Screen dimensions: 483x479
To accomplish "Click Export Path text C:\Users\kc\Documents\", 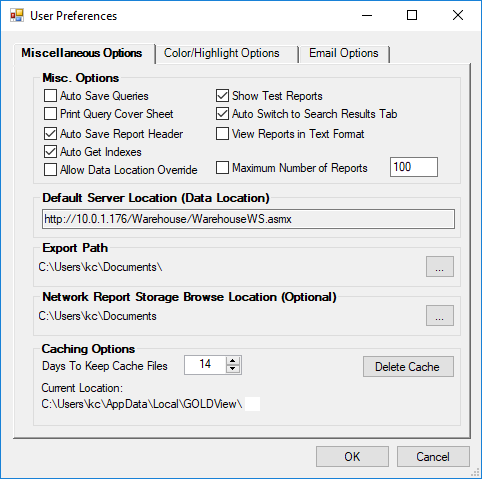I will [x=100, y=267].
